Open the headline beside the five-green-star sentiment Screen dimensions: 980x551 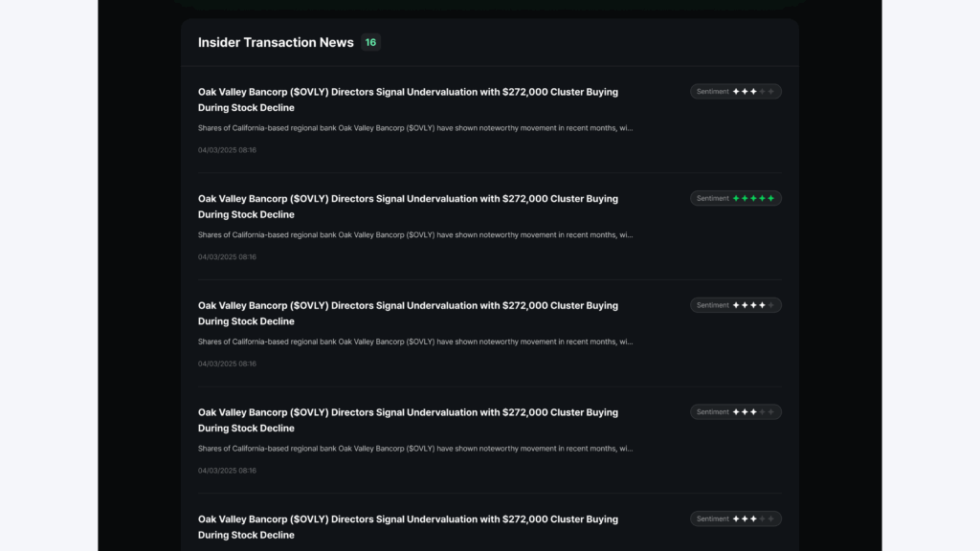coord(408,207)
